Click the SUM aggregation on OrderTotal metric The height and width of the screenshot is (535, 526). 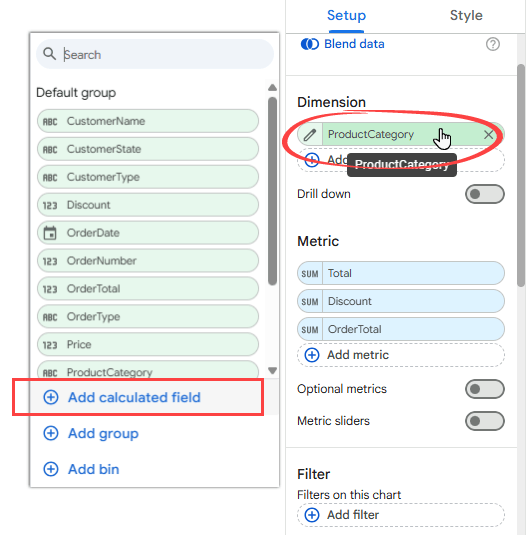(310, 330)
